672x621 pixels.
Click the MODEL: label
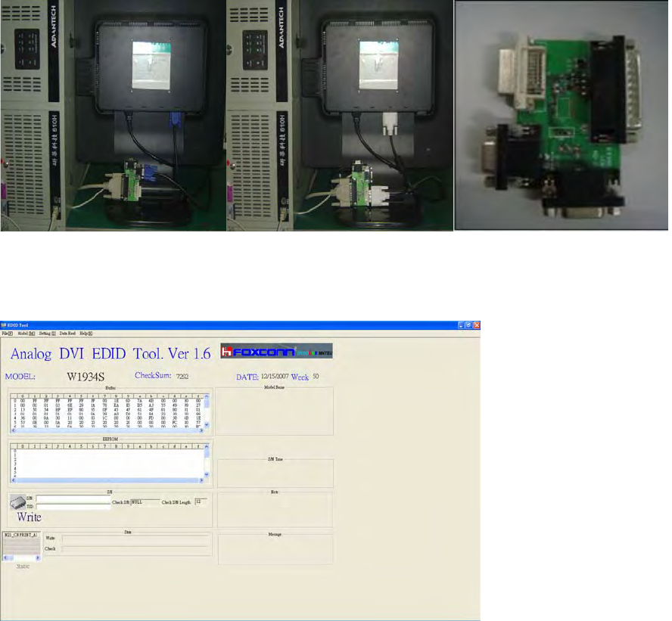pos(20,377)
